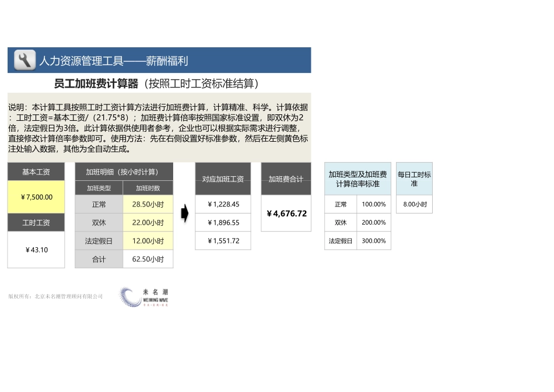The height and width of the screenshot is (392, 554).
Task: Click the 加班明细（按小时计算）header
Action: coord(124,171)
